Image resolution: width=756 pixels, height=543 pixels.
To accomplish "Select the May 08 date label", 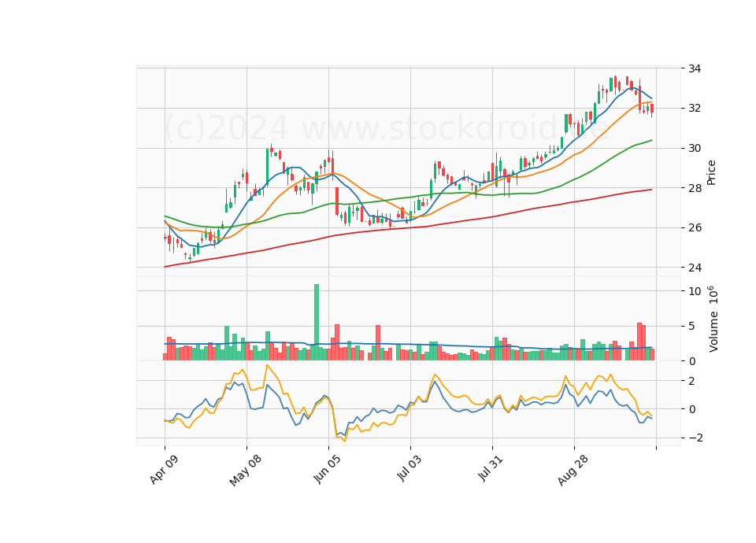I will click(246, 471).
